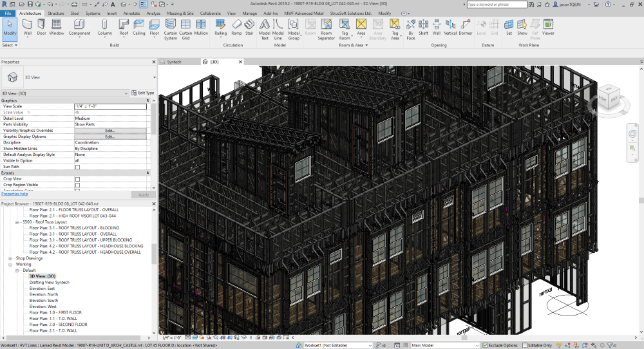This screenshot has height=349, width=644.
Task: Toggle the Crop View checkbox
Action: coord(78,179)
